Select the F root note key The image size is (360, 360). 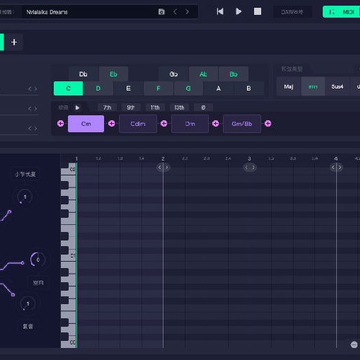158,88
